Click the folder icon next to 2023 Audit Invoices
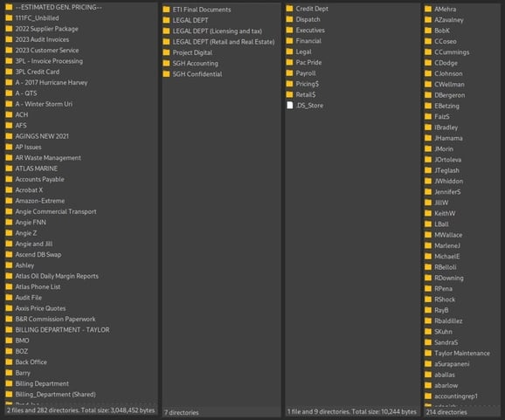Viewport: 505px width, 420px height. point(9,39)
